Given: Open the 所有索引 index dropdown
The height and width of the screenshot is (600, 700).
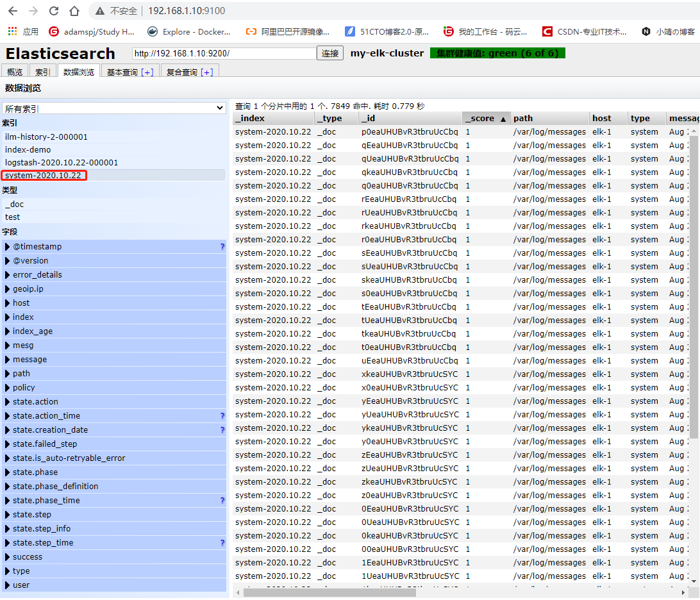Looking at the screenshot, I should 114,108.
